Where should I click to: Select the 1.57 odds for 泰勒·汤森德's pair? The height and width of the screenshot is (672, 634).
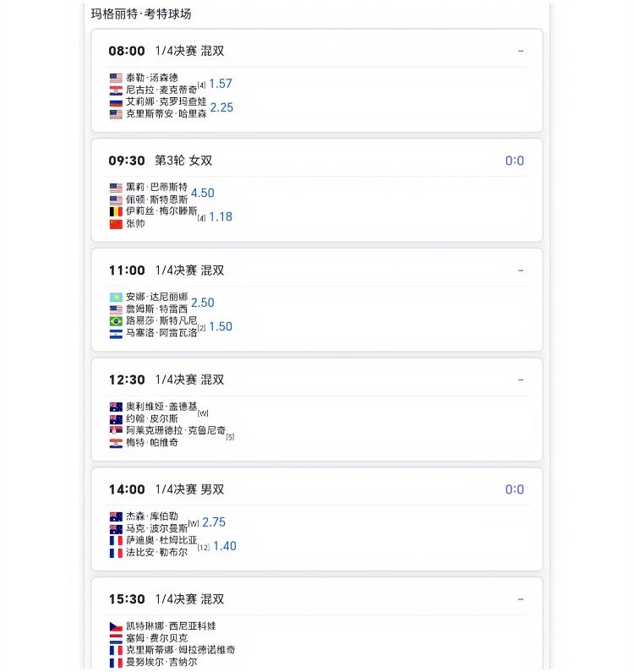(x=220, y=84)
